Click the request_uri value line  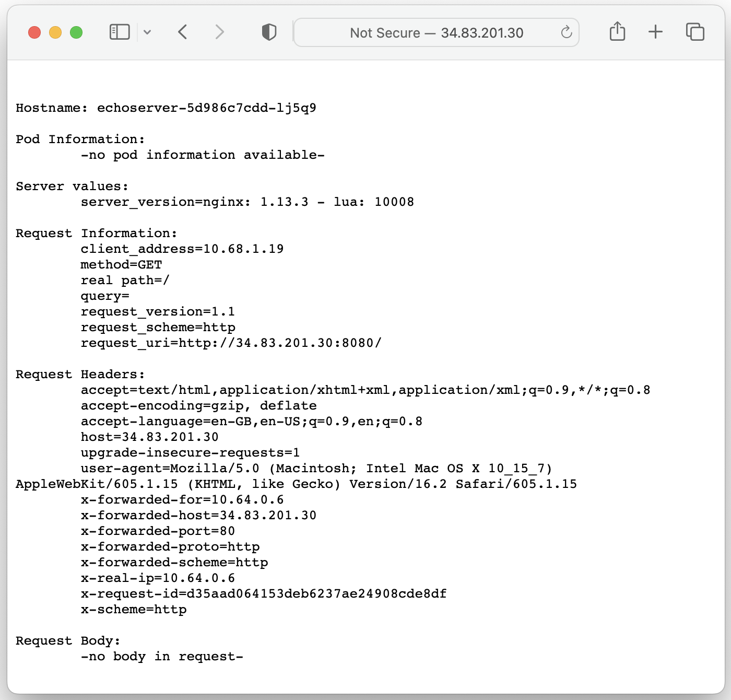point(231,343)
